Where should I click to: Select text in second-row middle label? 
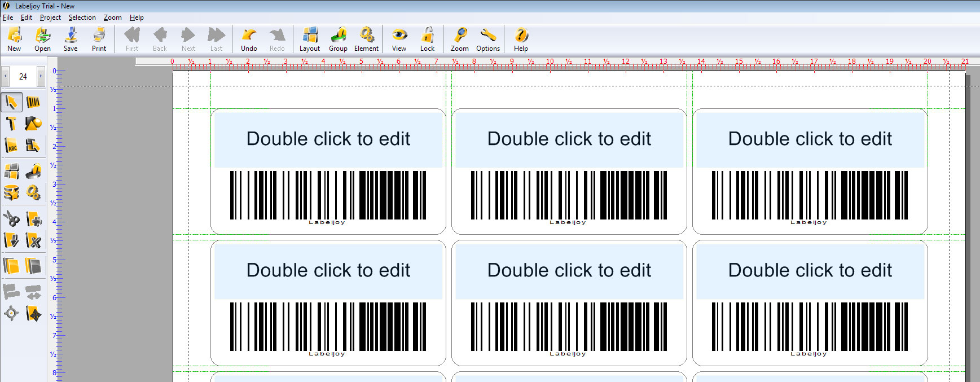tap(569, 270)
